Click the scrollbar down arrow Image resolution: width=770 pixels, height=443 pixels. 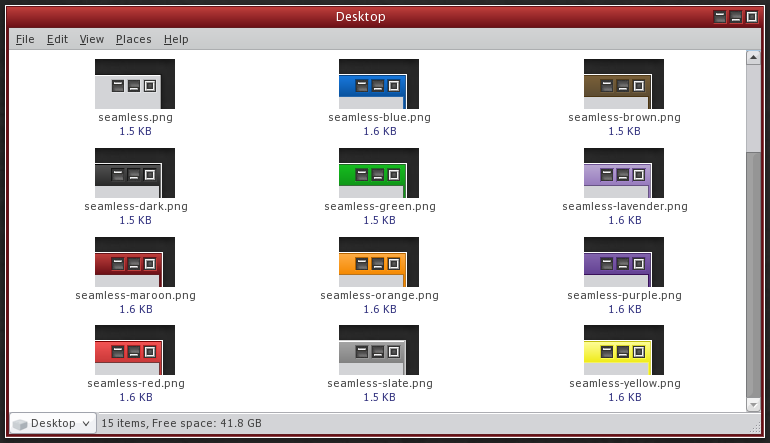pos(753,405)
